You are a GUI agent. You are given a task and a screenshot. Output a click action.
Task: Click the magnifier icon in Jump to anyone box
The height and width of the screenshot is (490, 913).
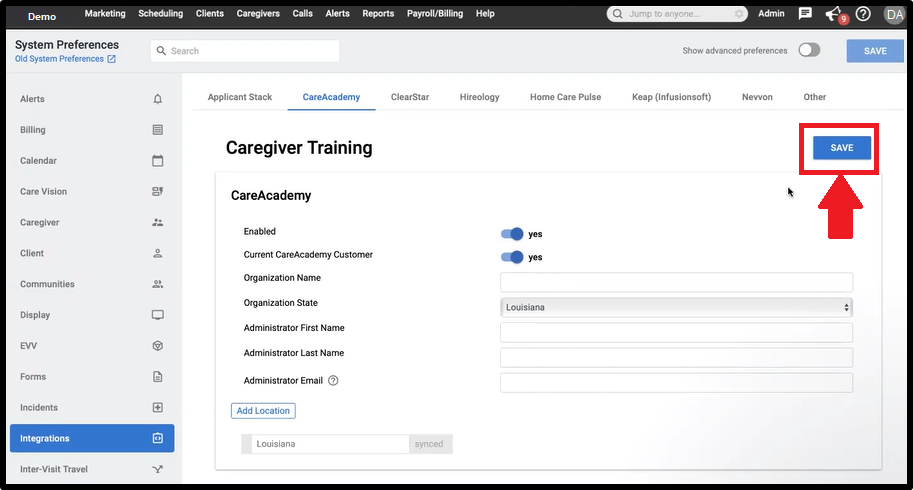[x=617, y=13]
